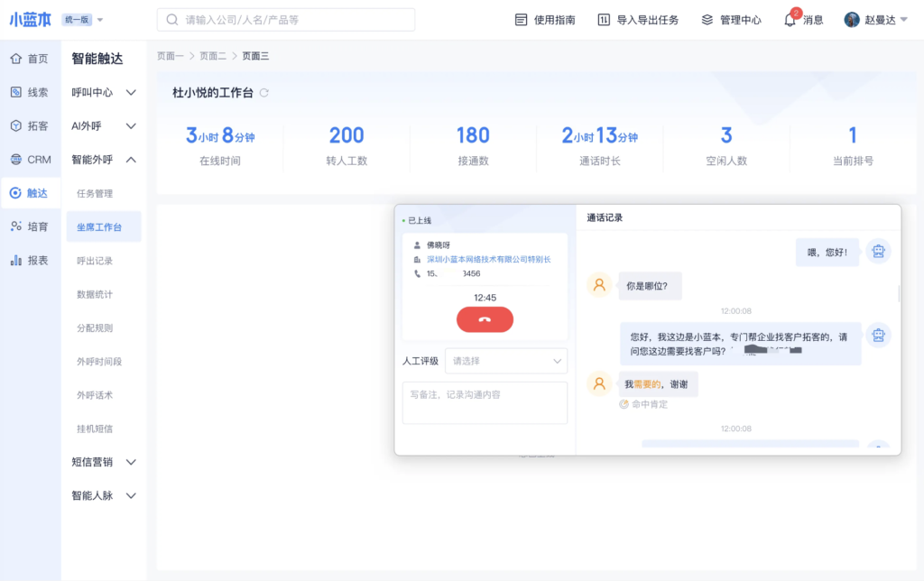The image size is (924, 581).
Task: Open the 报表 section in the sidebar
Action: [30, 260]
